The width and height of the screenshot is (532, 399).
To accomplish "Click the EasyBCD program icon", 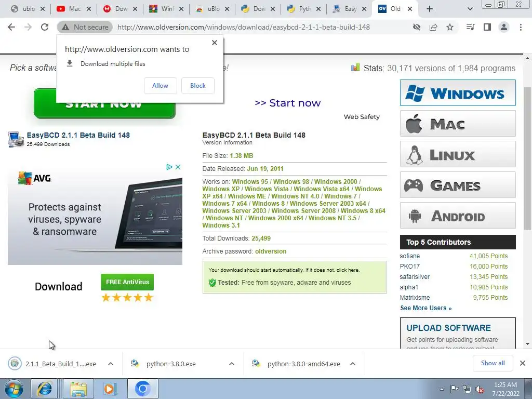I will coord(16,139).
